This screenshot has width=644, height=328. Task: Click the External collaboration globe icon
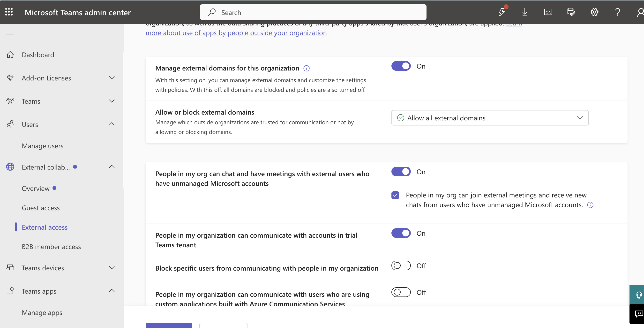[x=10, y=167]
